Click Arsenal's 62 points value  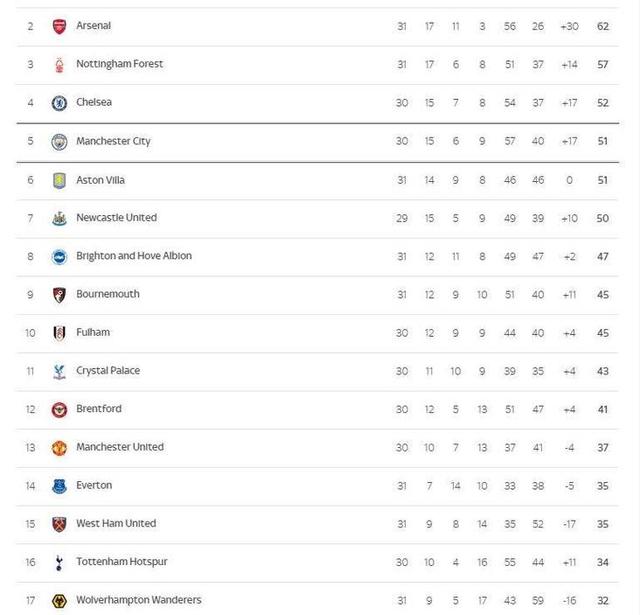(603, 26)
